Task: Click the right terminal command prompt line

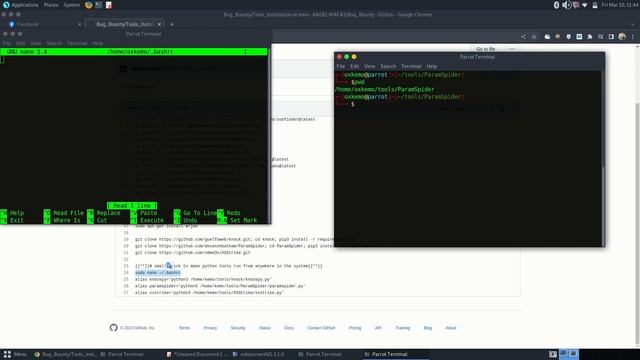Action: (353, 104)
